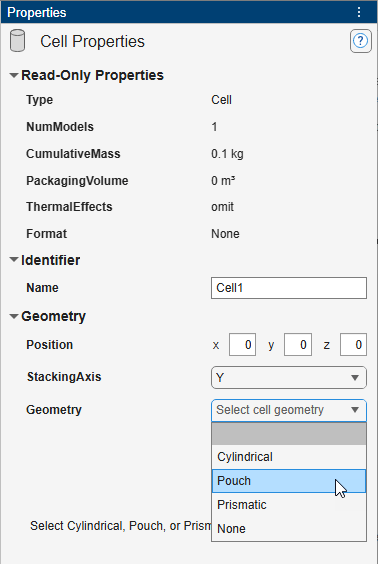The image size is (378, 564).
Task: Select Cylindrical from geometry list
Action: tap(289, 457)
